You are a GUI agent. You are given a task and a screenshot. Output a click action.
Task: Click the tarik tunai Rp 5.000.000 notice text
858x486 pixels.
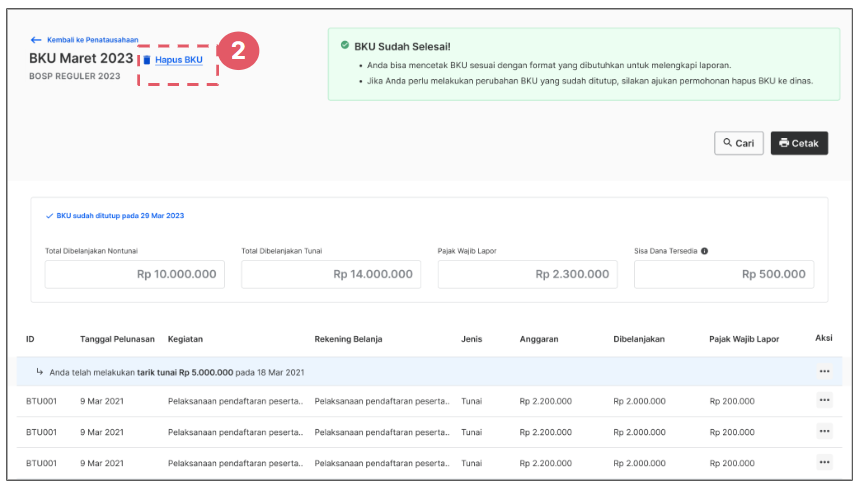177,373
